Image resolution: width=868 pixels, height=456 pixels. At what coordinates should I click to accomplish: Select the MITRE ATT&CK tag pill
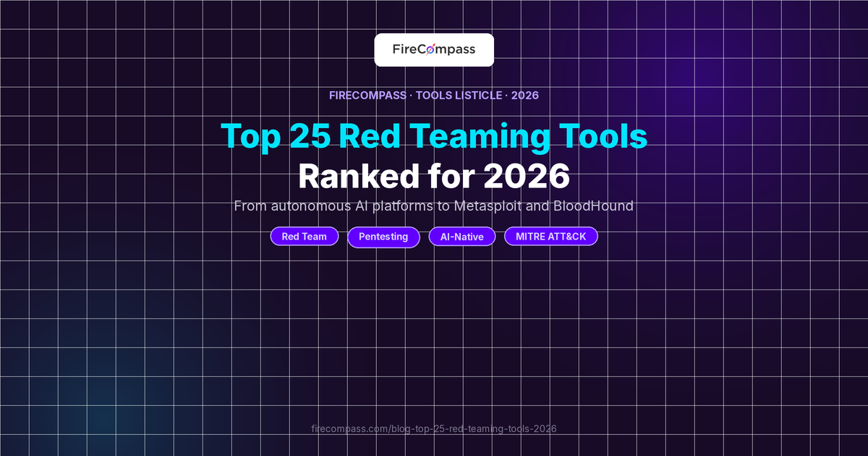[551, 237]
